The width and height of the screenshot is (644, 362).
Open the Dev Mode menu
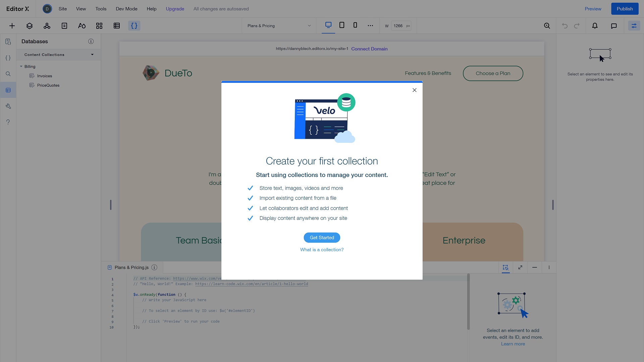[x=126, y=9]
